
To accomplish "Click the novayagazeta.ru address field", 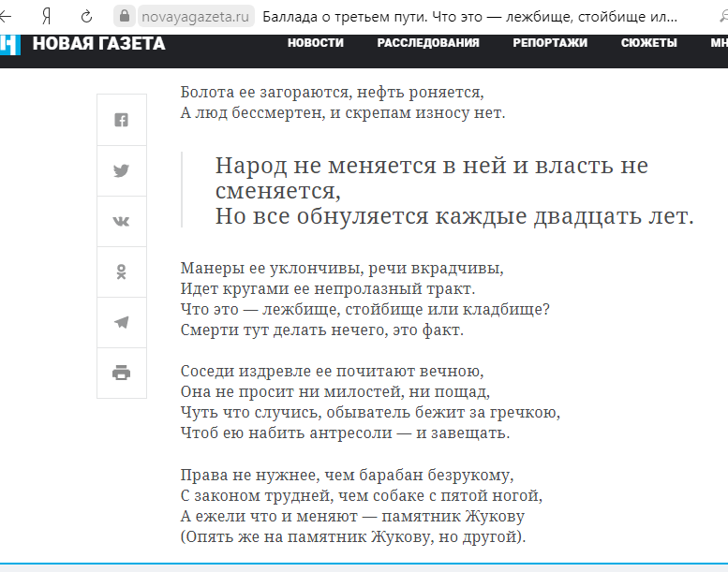I will pyautogui.click(x=196, y=17).
